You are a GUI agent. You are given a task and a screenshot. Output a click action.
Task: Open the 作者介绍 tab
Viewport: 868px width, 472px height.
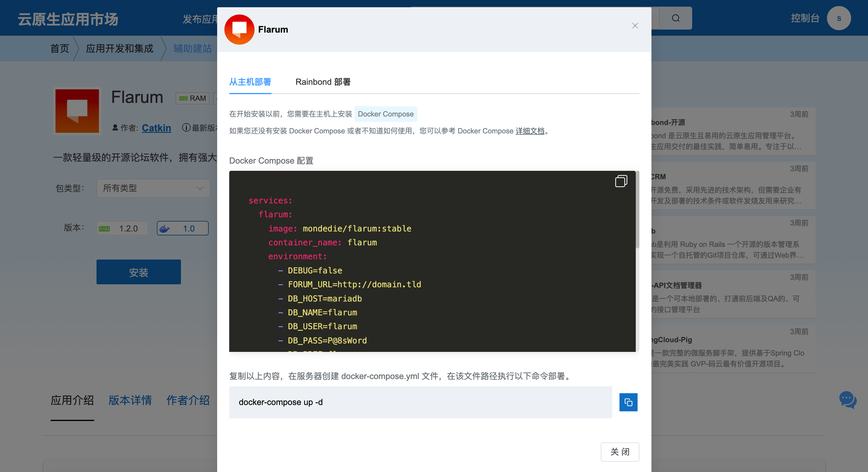(188, 400)
